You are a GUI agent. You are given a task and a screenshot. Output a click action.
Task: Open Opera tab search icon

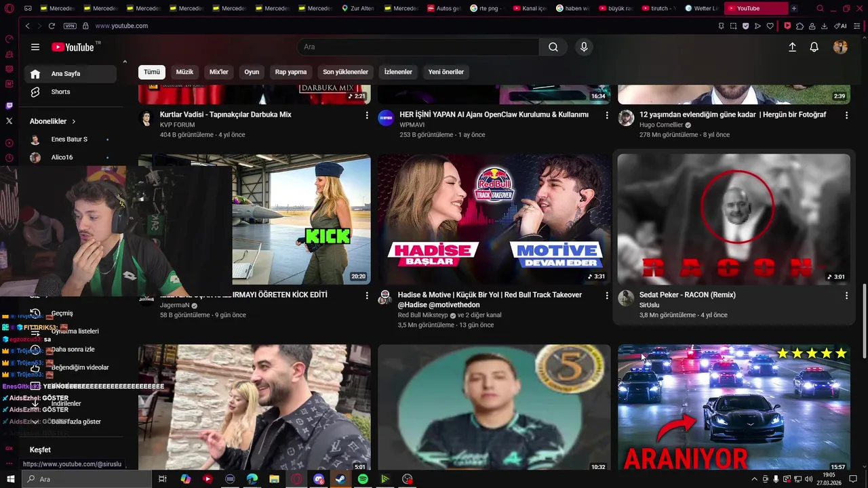[820, 9]
